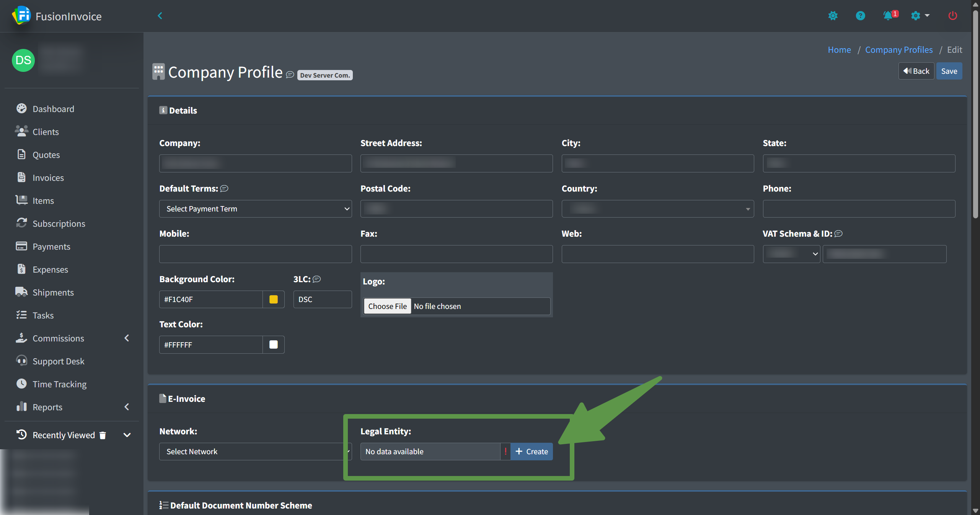Go to Time Tracking in sidebar
This screenshot has width=980, height=515.
[59, 384]
